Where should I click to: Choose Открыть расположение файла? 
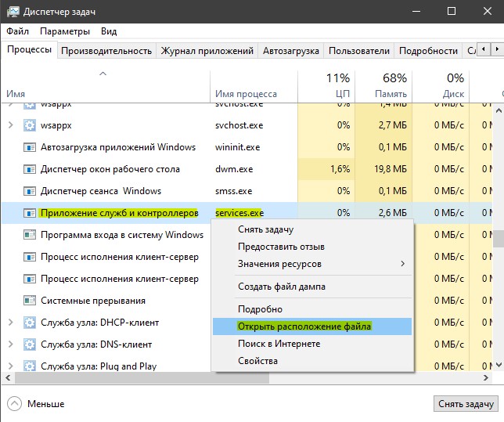point(312,326)
